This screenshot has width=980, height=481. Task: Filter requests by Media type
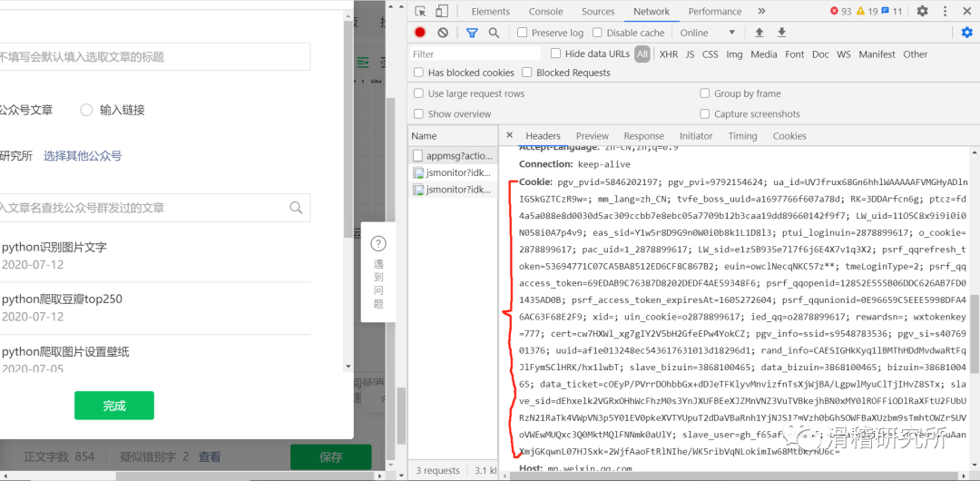click(x=764, y=54)
